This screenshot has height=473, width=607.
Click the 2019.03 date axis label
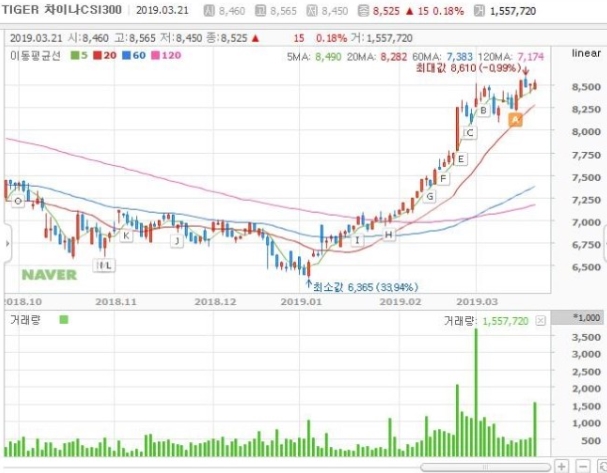pyautogui.click(x=477, y=302)
